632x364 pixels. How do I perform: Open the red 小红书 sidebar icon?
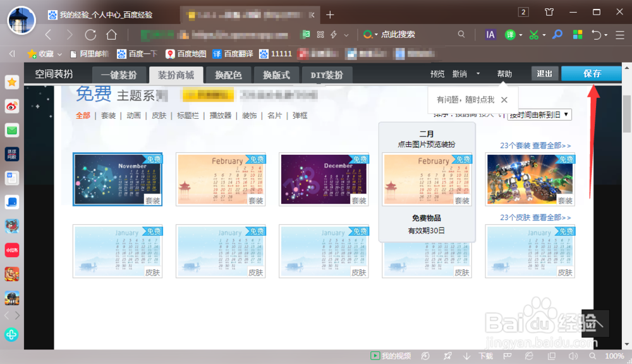[11, 250]
